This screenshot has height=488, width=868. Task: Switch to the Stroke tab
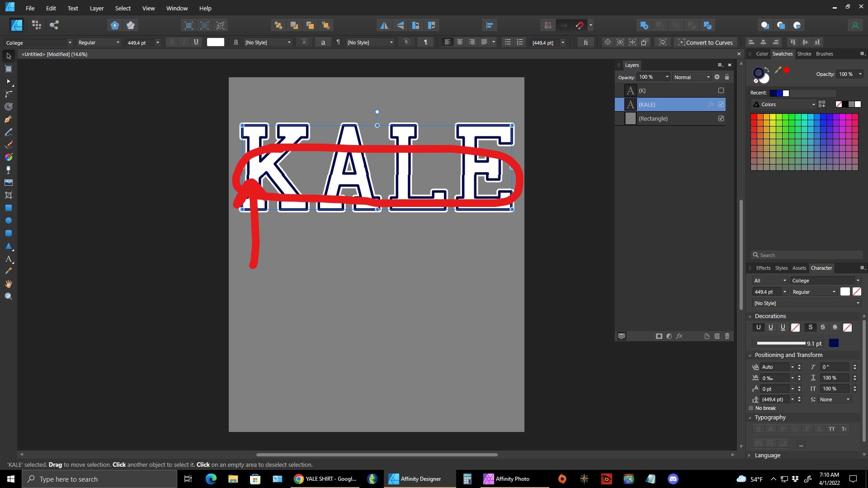(804, 54)
